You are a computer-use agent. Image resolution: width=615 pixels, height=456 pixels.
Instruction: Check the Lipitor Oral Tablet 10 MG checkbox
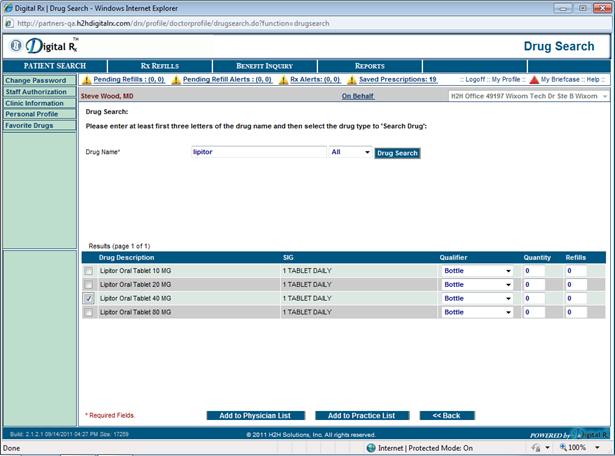[90, 271]
